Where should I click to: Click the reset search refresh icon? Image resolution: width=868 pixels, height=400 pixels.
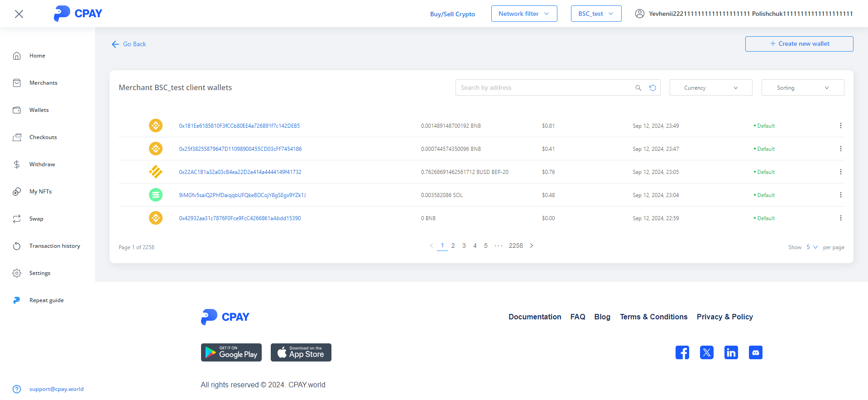pyautogui.click(x=652, y=88)
